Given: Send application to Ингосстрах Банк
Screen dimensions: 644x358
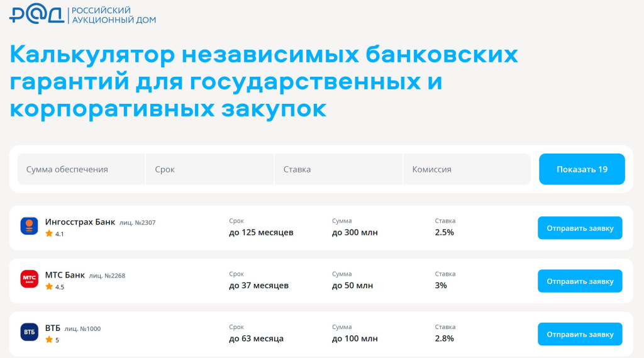Looking at the screenshot, I should tap(580, 228).
